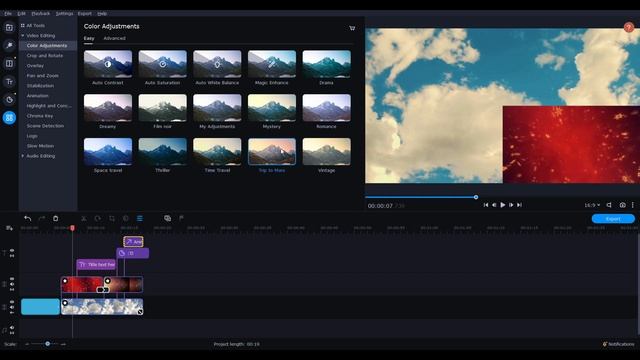The image size is (640, 360).
Task: Open clip properties list icon
Action: tap(140, 218)
